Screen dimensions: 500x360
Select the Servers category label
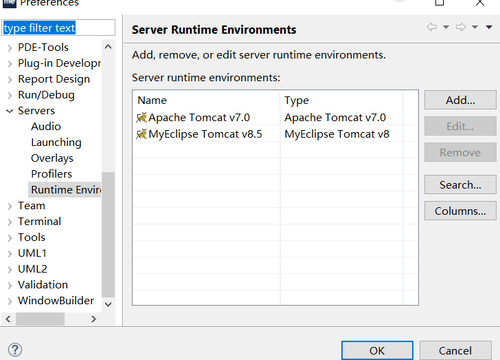pos(36,111)
